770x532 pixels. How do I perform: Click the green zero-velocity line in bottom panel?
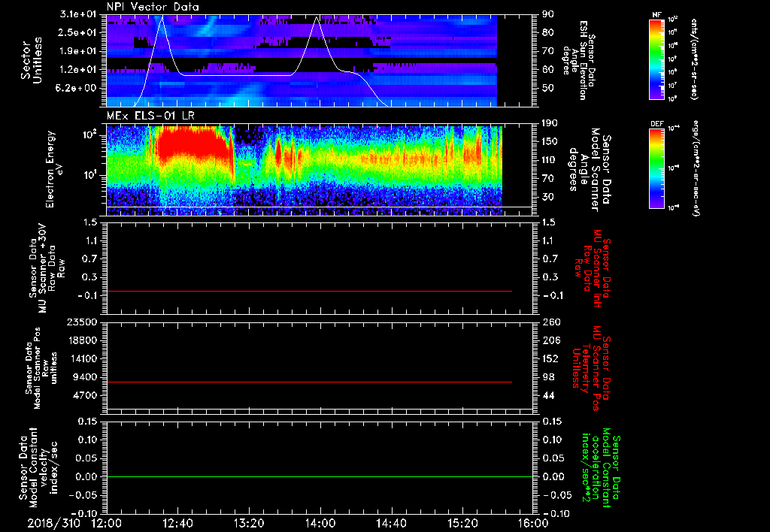click(320, 476)
